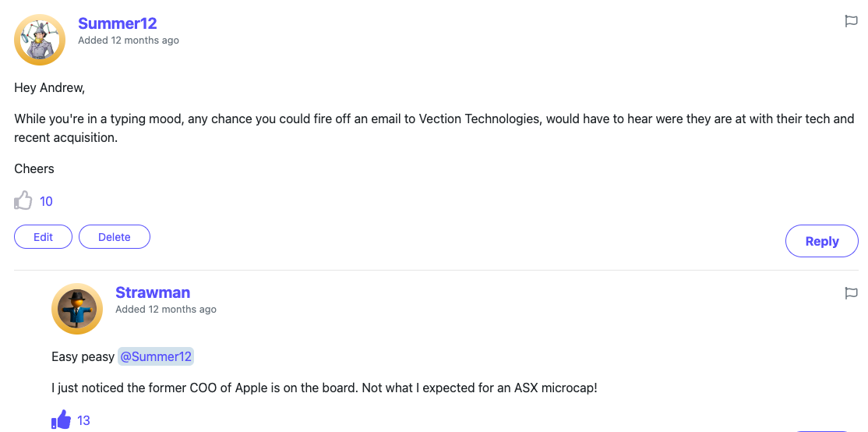This screenshot has width=868, height=432.
Task: Click the timestamp under Summer12's name
Action: [x=129, y=41]
